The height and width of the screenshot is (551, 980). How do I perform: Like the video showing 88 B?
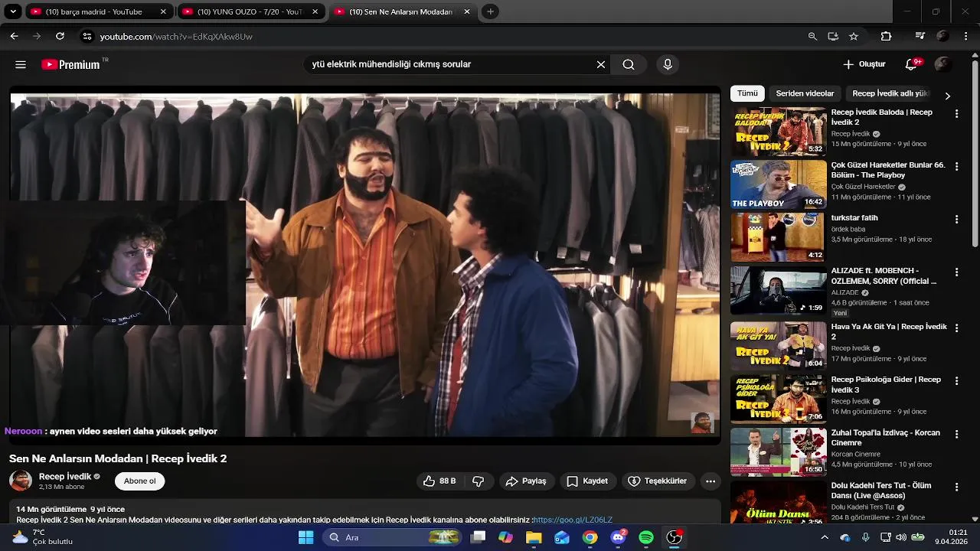[x=439, y=481]
